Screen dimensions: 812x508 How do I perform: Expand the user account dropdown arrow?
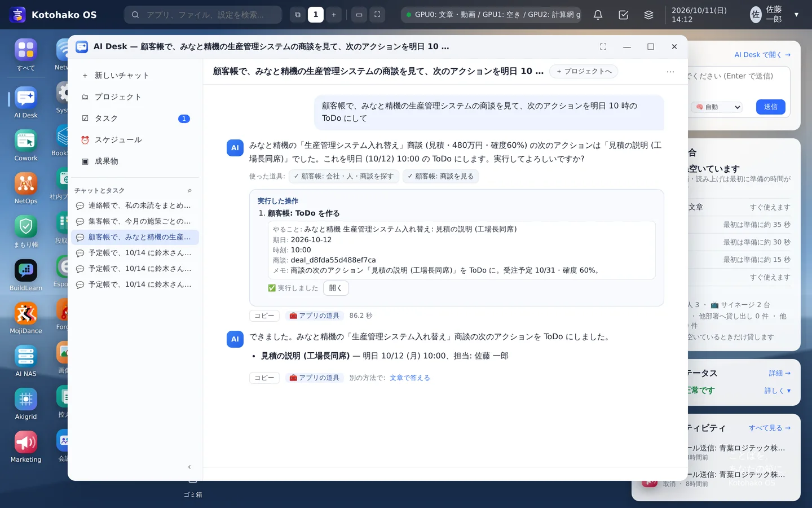796,15
